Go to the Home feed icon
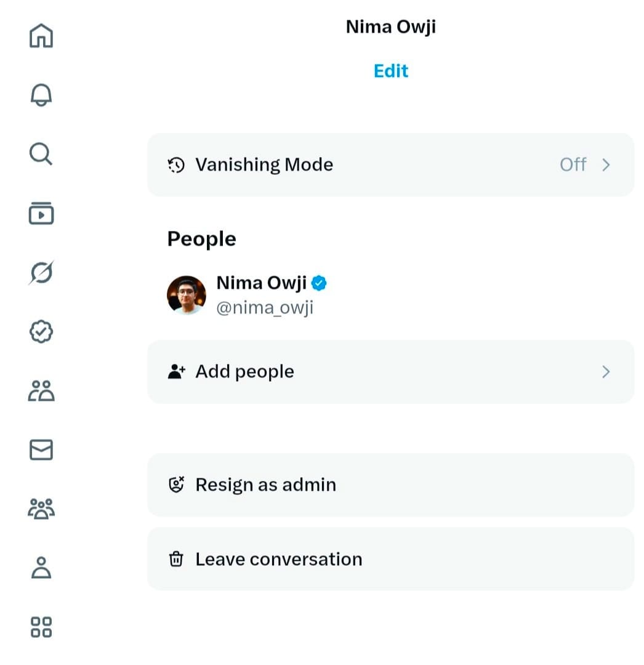The width and height of the screenshot is (644, 665). point(41,35)
